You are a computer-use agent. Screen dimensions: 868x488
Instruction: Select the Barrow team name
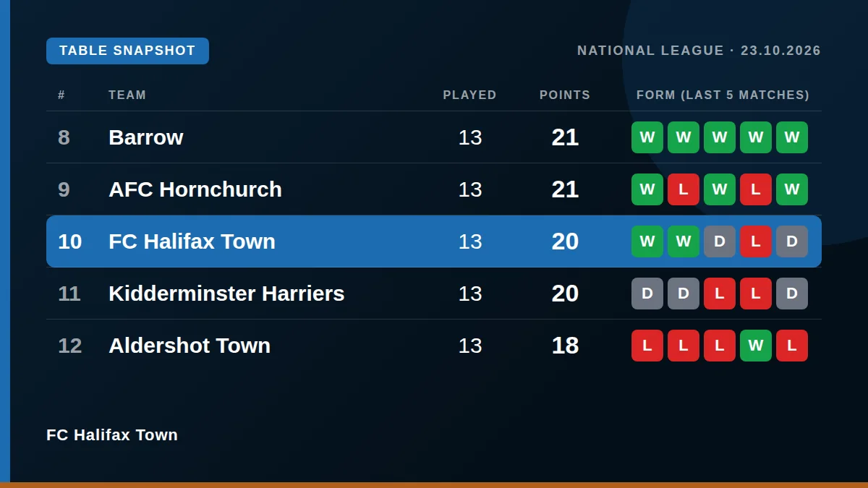click(146, 137)
